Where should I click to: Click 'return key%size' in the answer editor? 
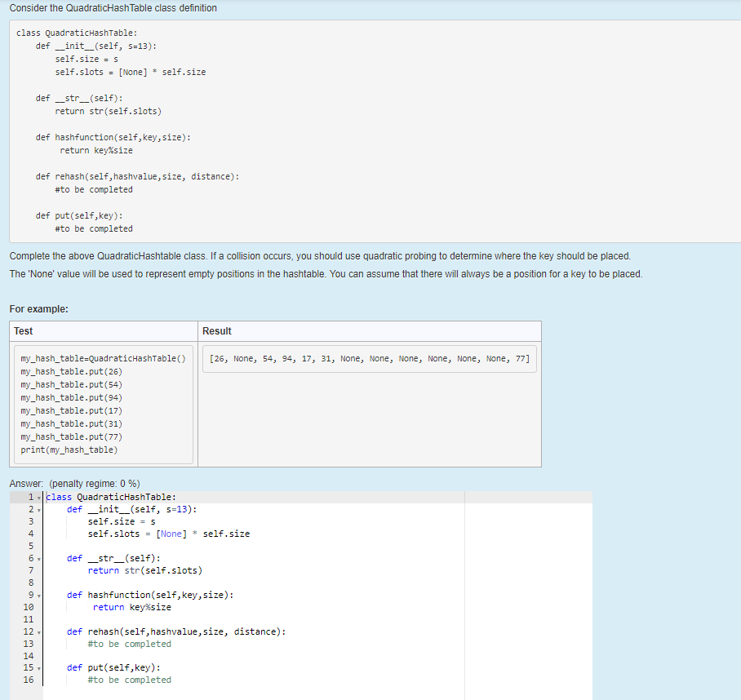[x=132, y=607]
